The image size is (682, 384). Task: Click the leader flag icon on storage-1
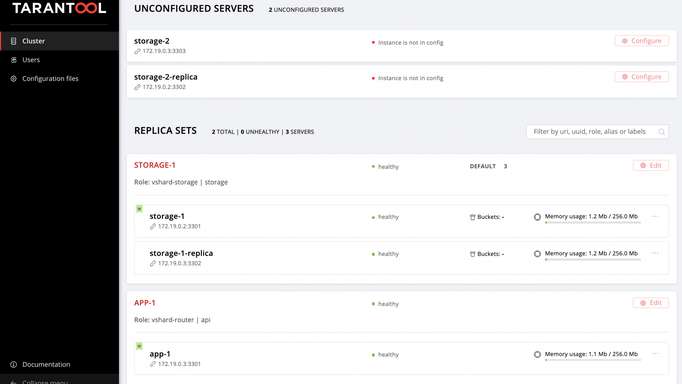pos(139,209)
